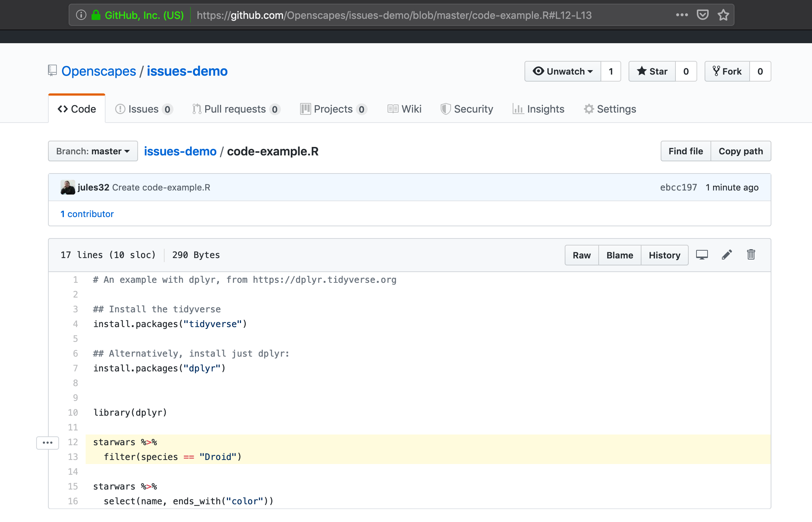Click the '290 Bytes' file size text
Image resolution: width=812 pixels, height=522 pixels.
(x=196, y=255)
